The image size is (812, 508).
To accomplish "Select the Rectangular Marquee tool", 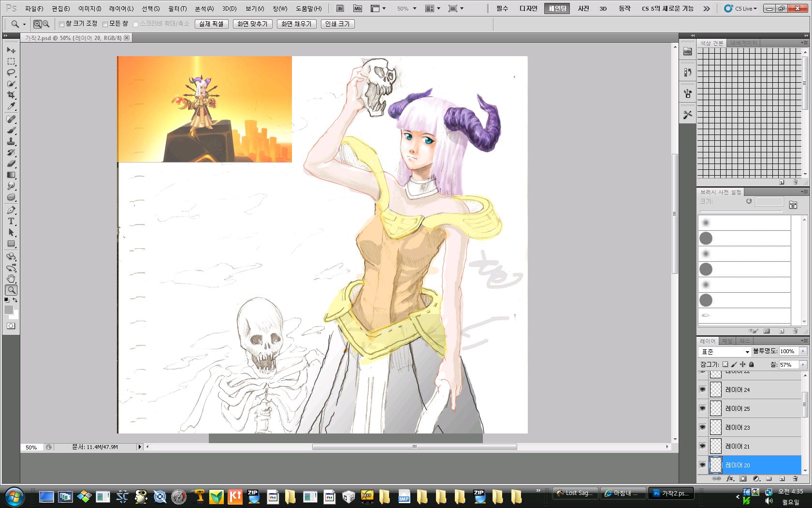I will coord(11,61).
